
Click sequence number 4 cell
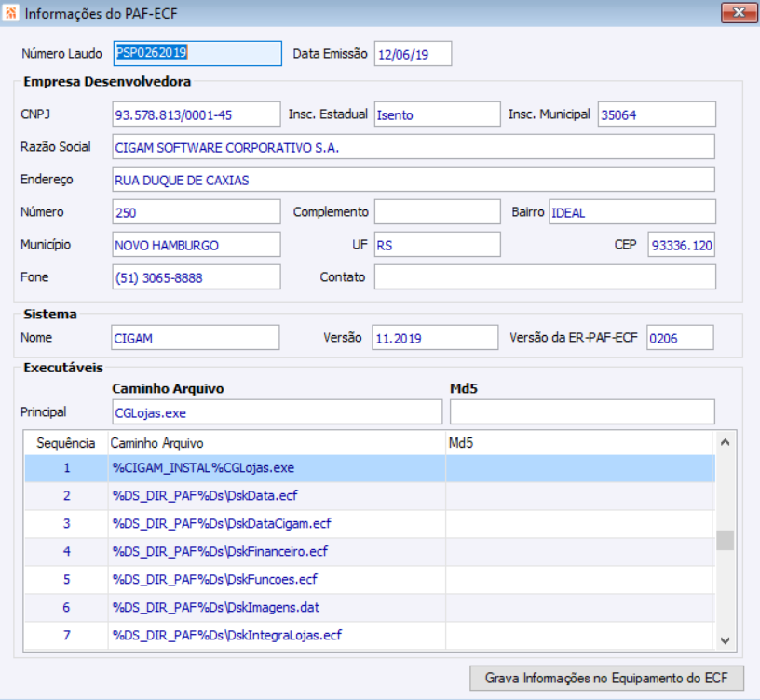pos(66,551)
